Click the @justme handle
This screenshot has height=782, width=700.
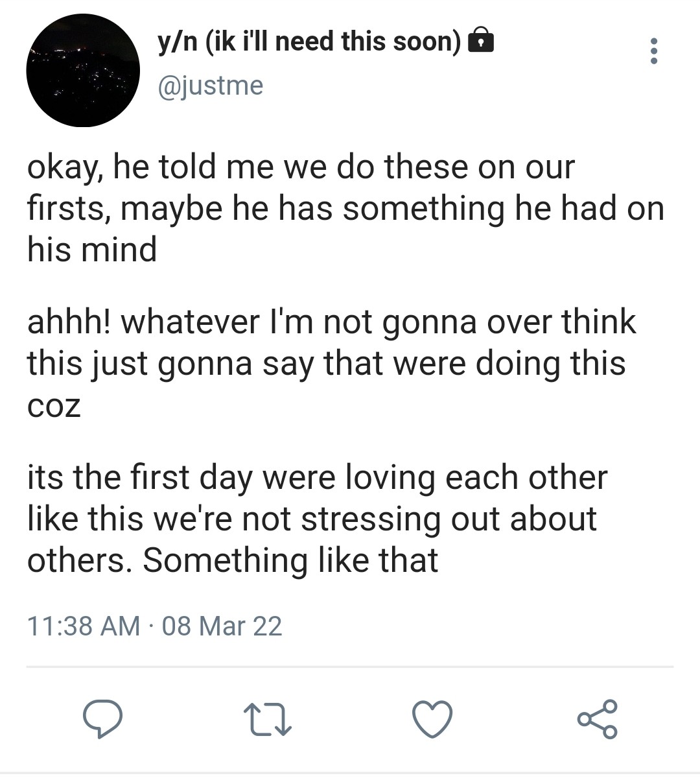click(x=211, y=85)
